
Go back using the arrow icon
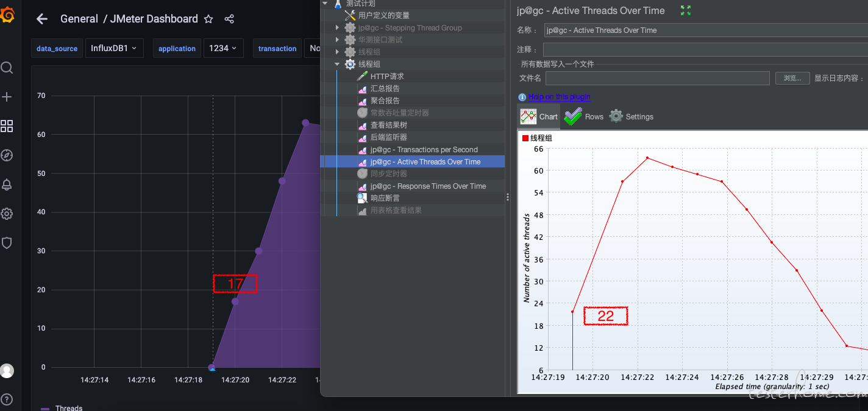pyautogui.click(x=42, y=19)
